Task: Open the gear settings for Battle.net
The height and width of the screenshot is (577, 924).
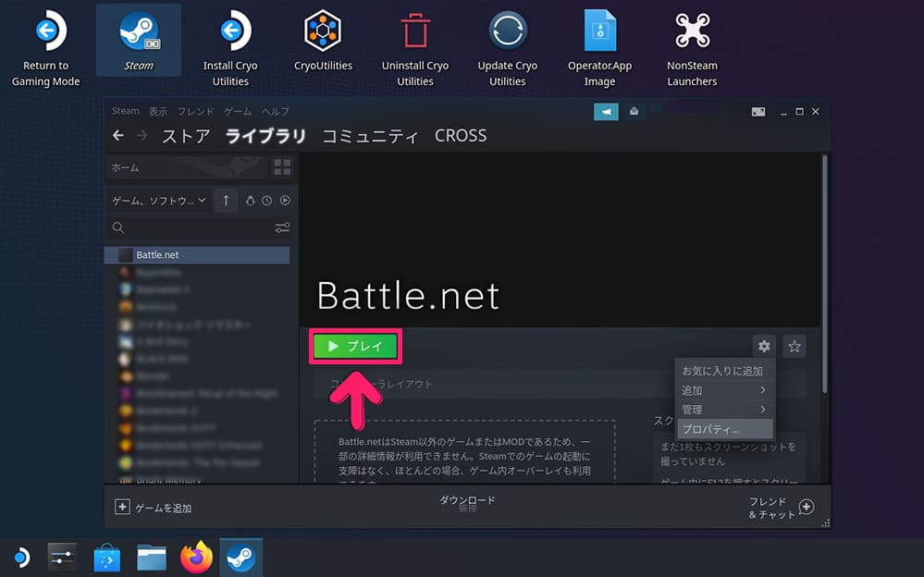Action: [764, 346]
